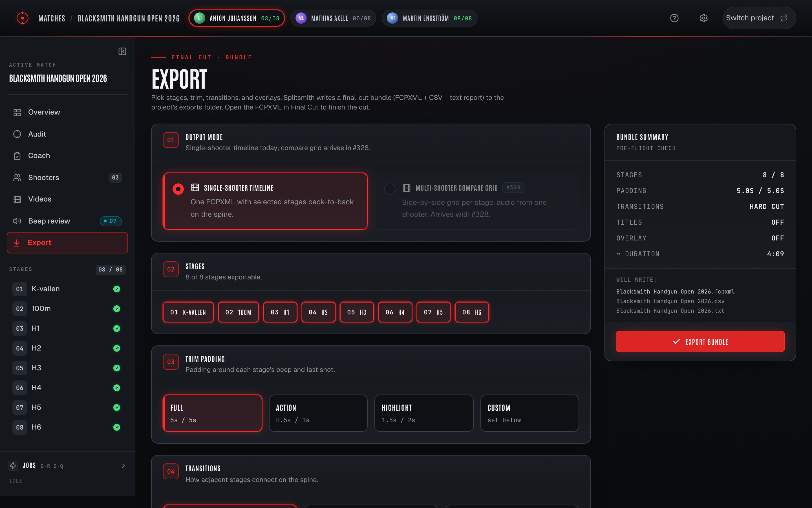The image size is (812, 508).
Task: Select sidebar stage 02 100m
Action: pyautogui.click(x=67, y=309)
